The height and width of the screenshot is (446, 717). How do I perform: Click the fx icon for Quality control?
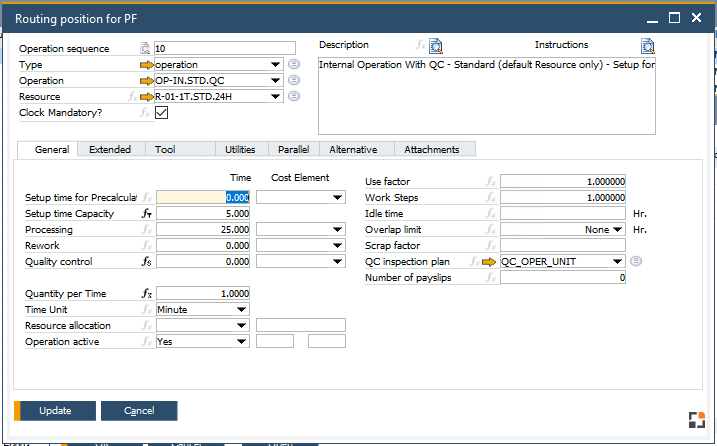[146, 262]
